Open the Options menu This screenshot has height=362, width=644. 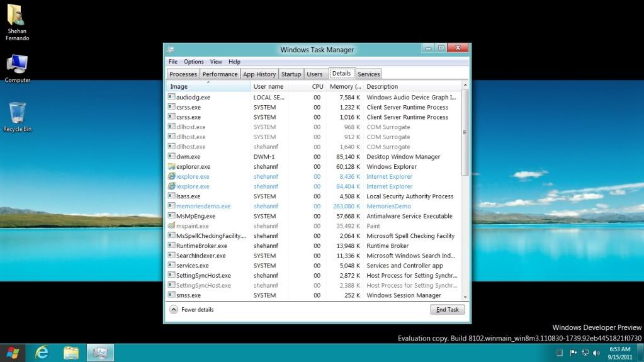(x=193, y=62)
